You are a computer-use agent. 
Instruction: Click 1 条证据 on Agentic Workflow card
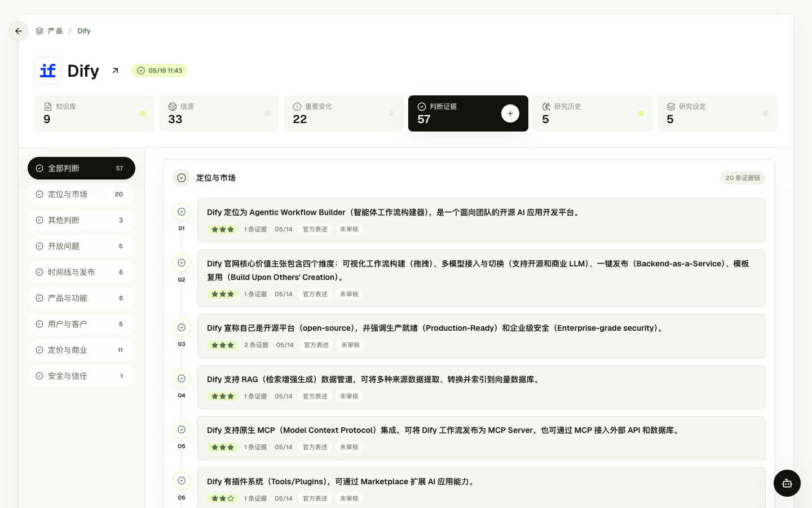coord(255,230)
